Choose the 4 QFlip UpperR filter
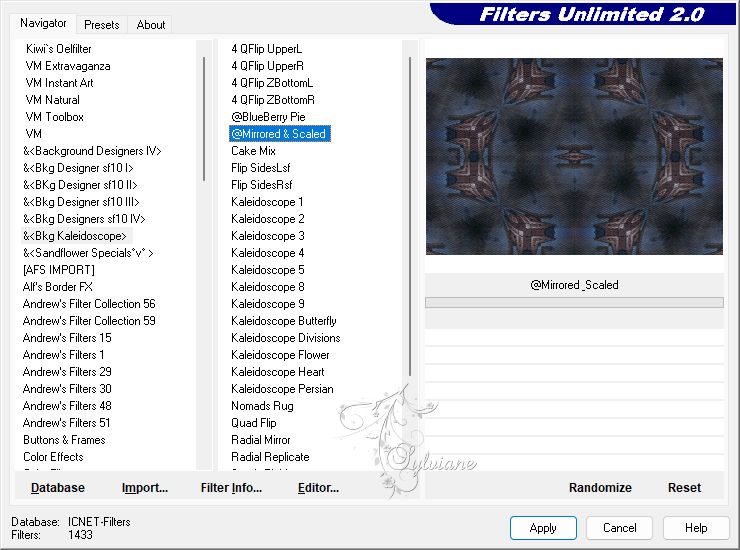Image resolution: width=740 pixels, height=550 pixels. [268, 66]
